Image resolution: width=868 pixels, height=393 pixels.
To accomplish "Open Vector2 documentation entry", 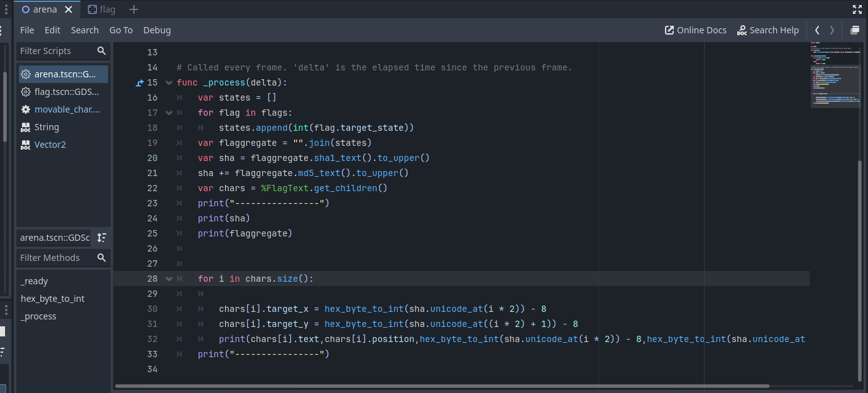I will pos(63,145).
